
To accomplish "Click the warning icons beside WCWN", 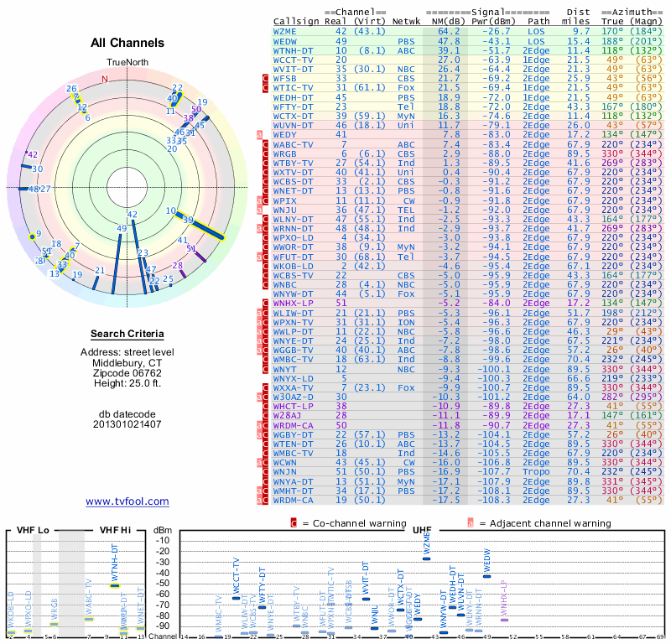I will point(263,462).
